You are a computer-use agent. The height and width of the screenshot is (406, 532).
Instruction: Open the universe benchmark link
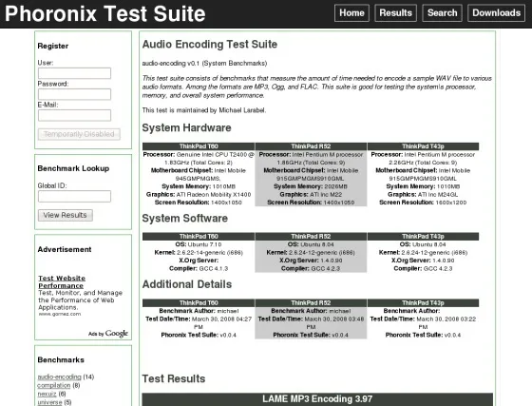(x=49, y=402)
